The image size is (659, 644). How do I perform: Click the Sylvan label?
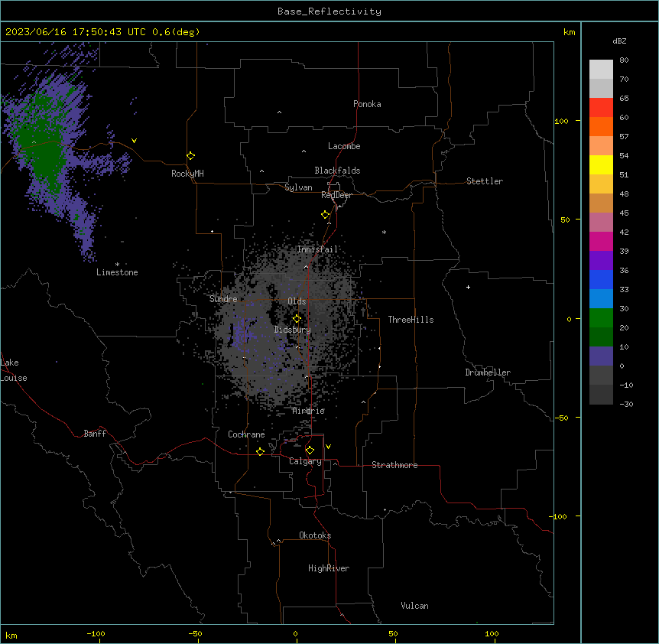click(x=298, y=187)
